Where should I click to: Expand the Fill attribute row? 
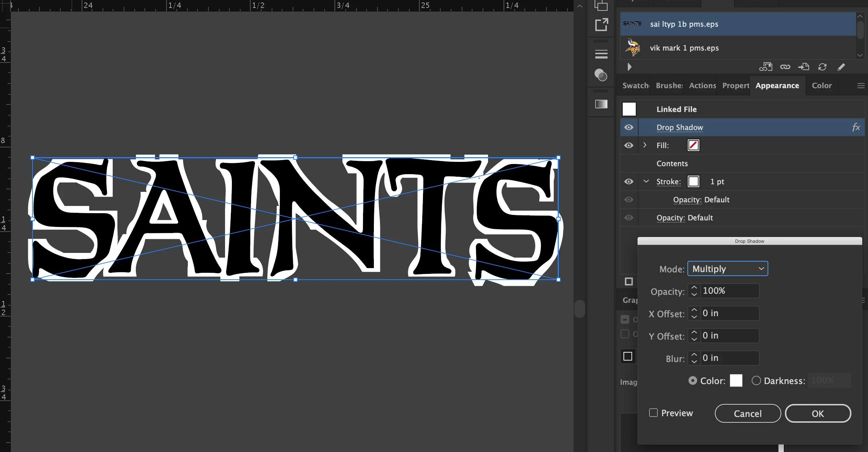point(645,145)
